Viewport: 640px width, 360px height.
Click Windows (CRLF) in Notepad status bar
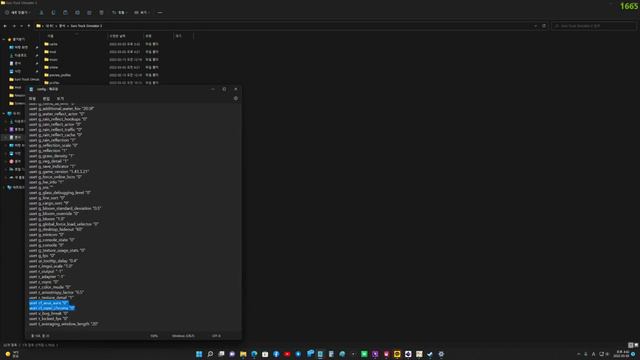(183, 336)
